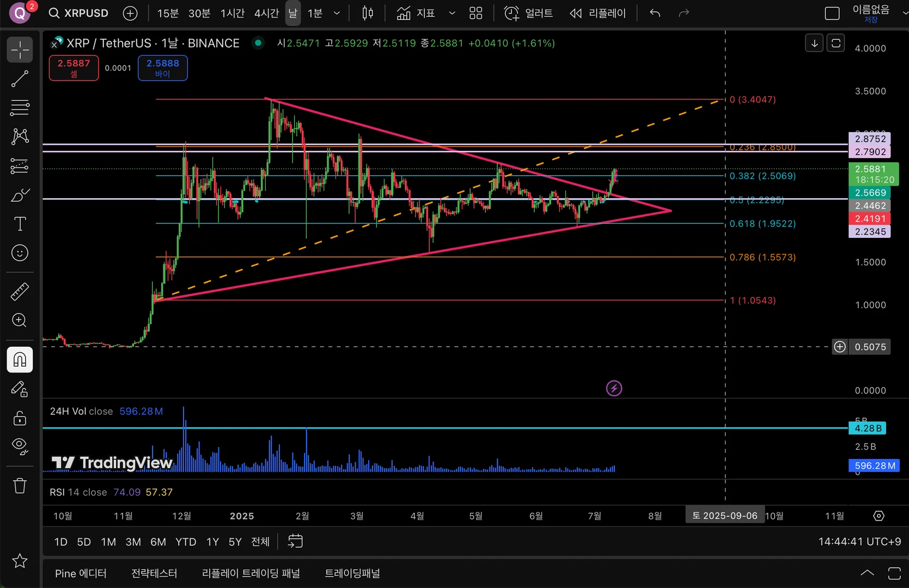Click the 2.5888 buy button
Screen dimensions: 909x588
click(x=163, y=68)
